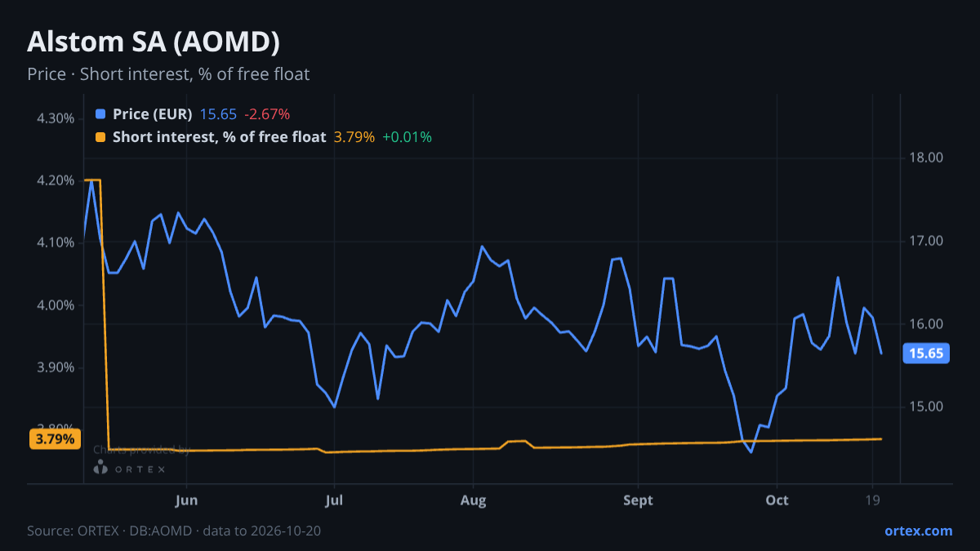Click the Oct x-axis label
This screenshot has height=551, width=980.
pos(777,500)
